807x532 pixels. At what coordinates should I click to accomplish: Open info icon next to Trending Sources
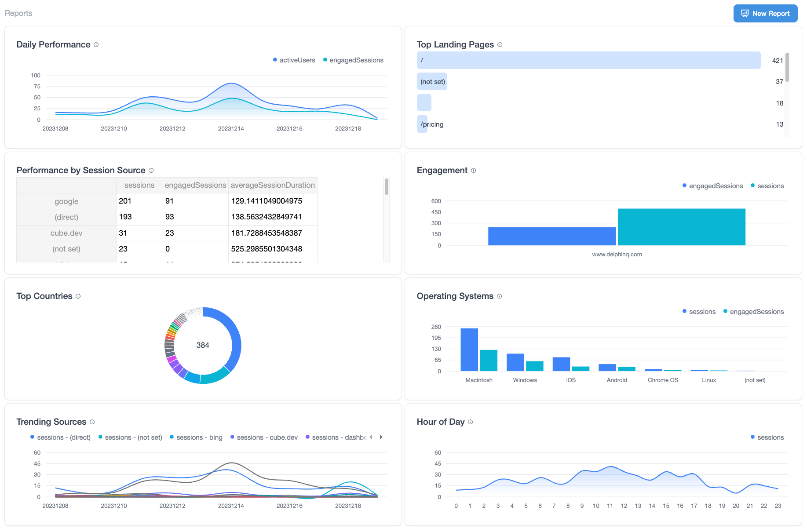coord(92,422)
